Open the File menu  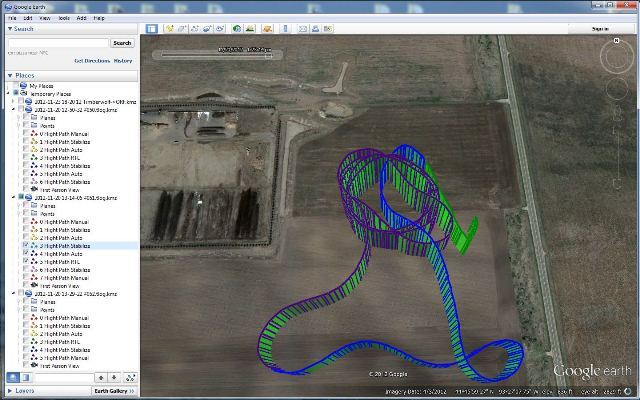tap(12, 18)
